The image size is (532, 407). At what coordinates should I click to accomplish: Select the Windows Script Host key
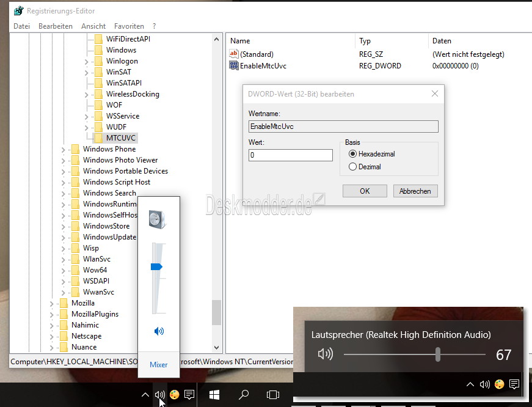117,182
